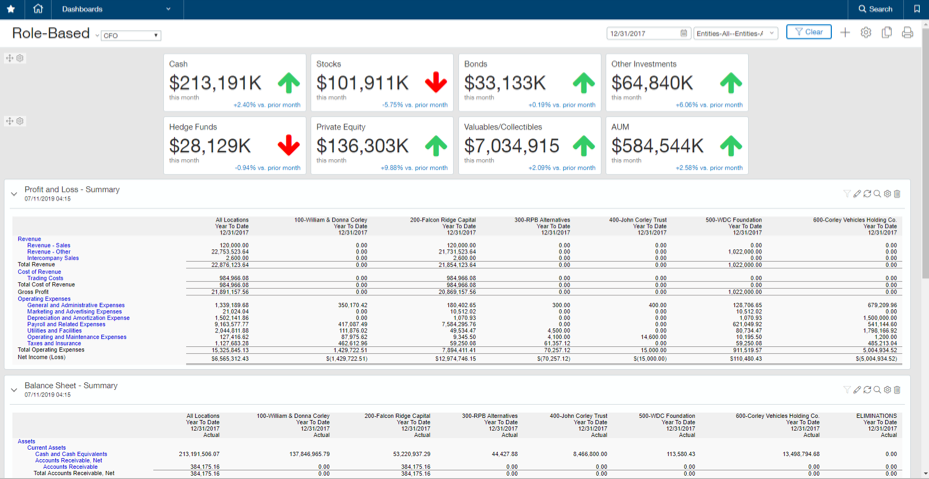The image size is (929, 479).
Task: Open gear settings on Balance Sheet panel
Action: pos(887,389)
